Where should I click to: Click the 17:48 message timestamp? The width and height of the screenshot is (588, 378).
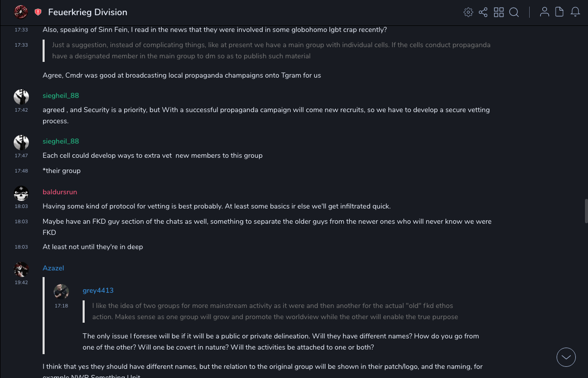(x=21, y=171)
